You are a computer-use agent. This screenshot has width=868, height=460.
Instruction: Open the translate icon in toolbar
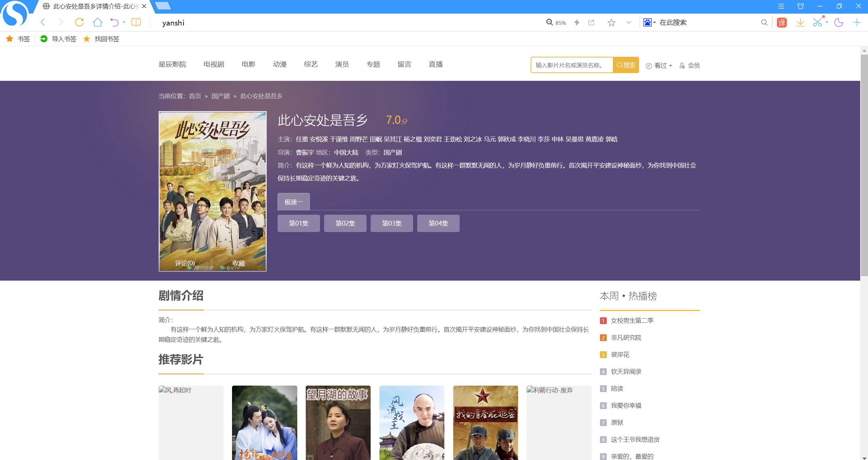click(782, 22)
